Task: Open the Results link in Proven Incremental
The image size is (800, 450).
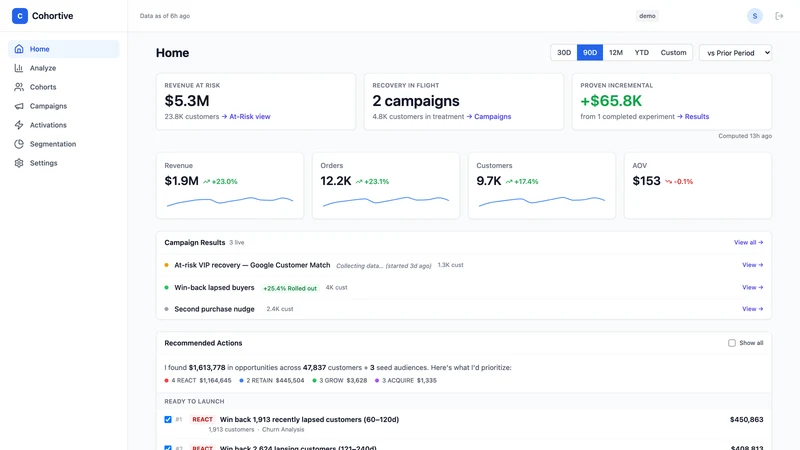Action: (693, 117)
